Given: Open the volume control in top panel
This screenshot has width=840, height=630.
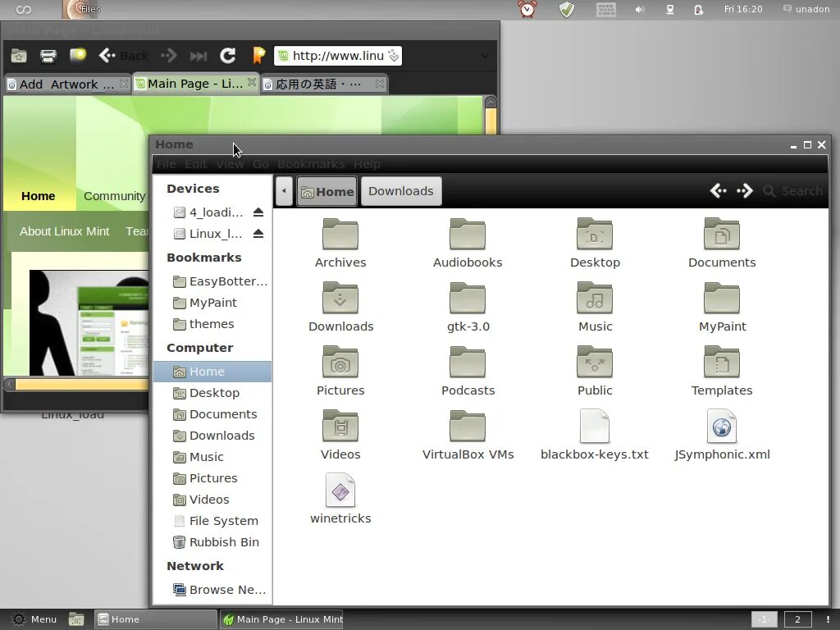Looking at the screenshot, I should [640, 9].
